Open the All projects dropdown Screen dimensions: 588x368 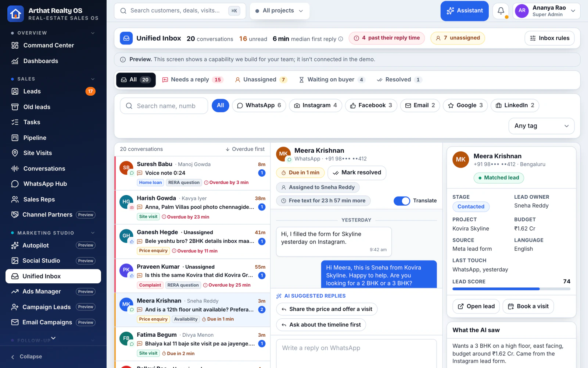pos(279,11)
